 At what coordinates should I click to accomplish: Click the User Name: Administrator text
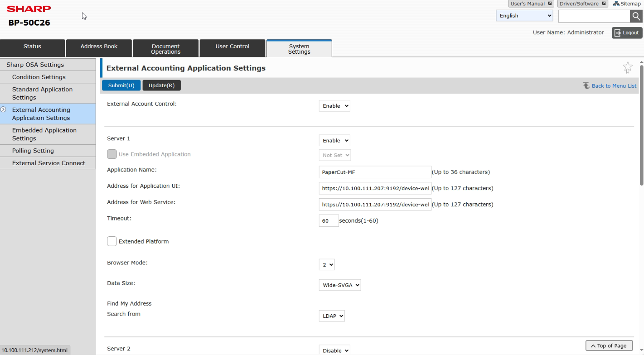pos(568,33)
